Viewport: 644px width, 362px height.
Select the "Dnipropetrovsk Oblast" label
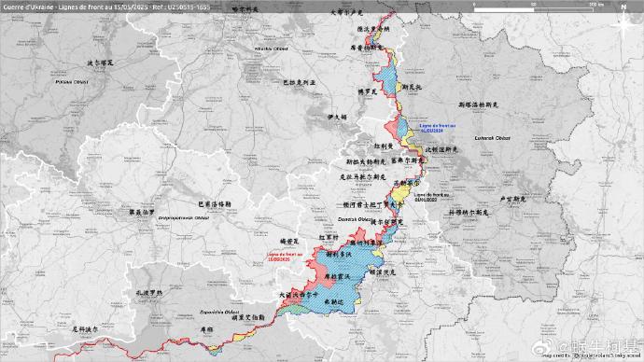tap(184, 218)
